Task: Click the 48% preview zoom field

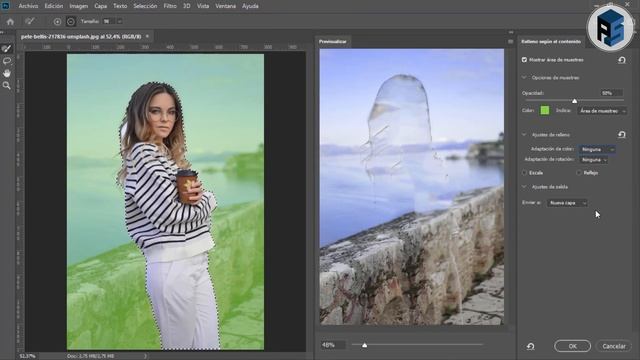Action: point(333,345)
